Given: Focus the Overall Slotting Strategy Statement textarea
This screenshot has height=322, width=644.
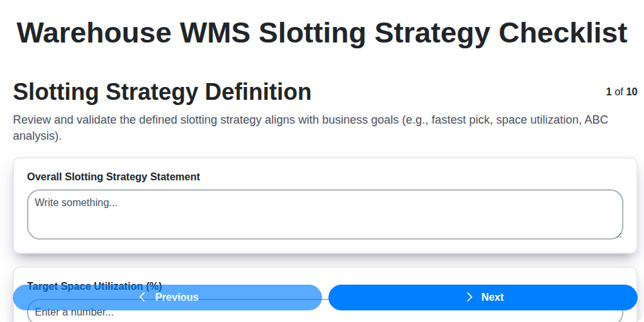Looking at the screenshot, I should (x=325, y=219).
